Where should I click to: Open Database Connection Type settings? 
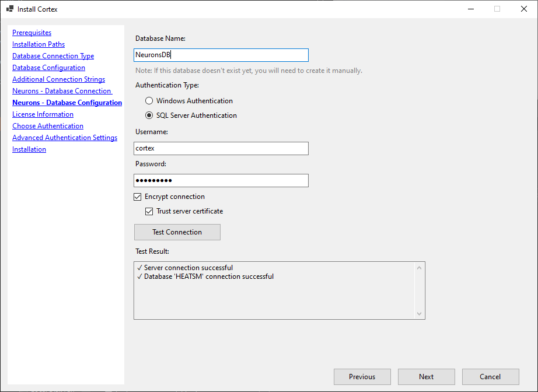[53, 55]
